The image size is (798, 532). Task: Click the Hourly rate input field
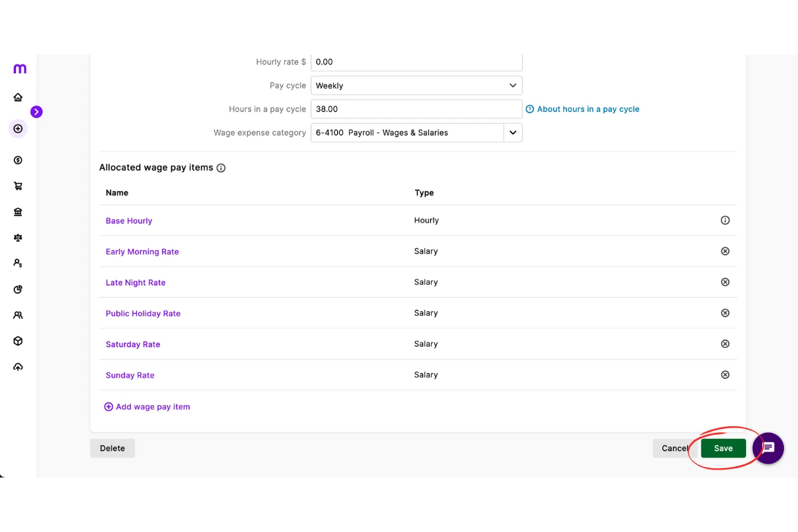(416, 62)
